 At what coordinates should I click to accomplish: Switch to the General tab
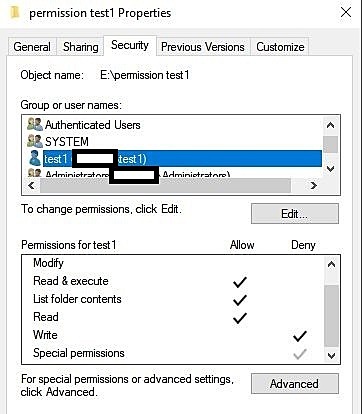(32, 47)
